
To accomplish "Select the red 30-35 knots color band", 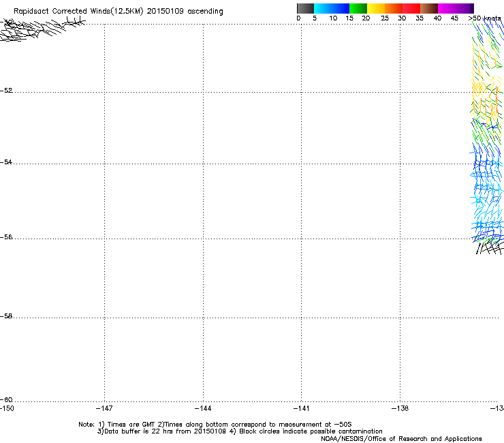I will (411, 8).
